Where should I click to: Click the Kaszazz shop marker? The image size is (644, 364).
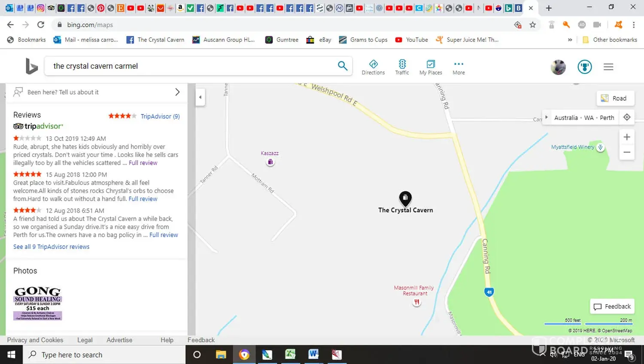point(270,162)
